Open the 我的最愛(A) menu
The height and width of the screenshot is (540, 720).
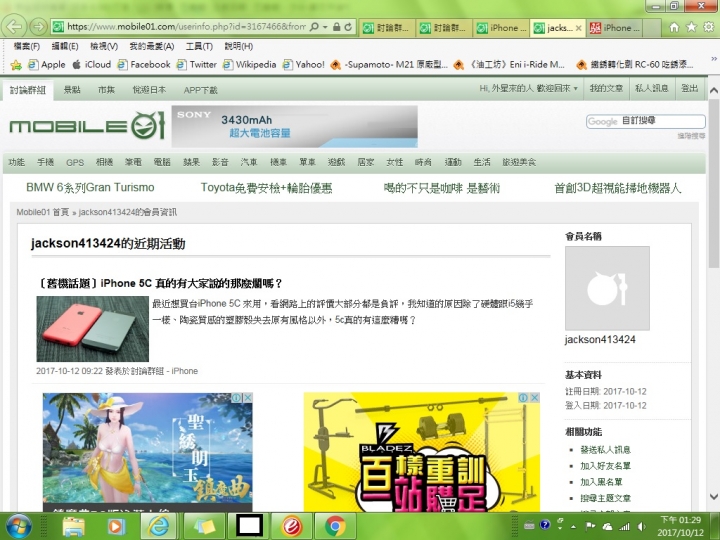(x=152, y=46)
